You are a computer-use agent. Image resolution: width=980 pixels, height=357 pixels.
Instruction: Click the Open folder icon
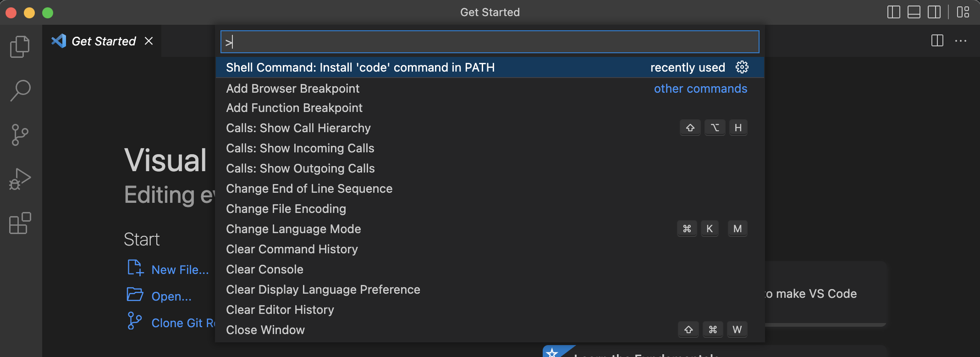tap(135, 294)
